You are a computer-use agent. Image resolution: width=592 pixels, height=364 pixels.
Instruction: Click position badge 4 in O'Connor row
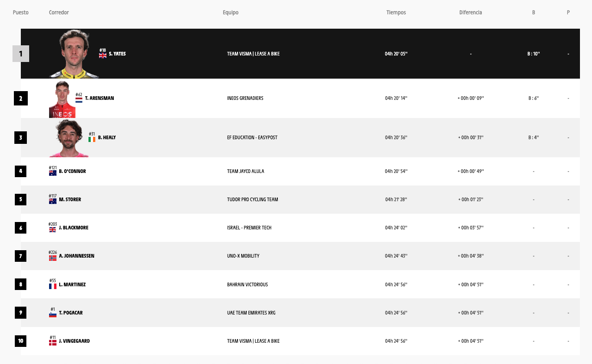tap(20, 171)
